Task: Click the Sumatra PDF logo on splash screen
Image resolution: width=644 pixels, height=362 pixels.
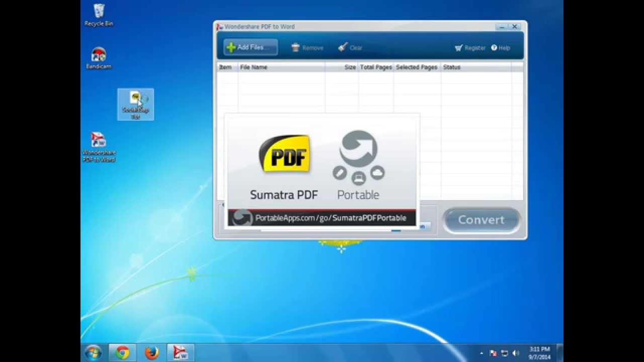Action: point(284,154)
